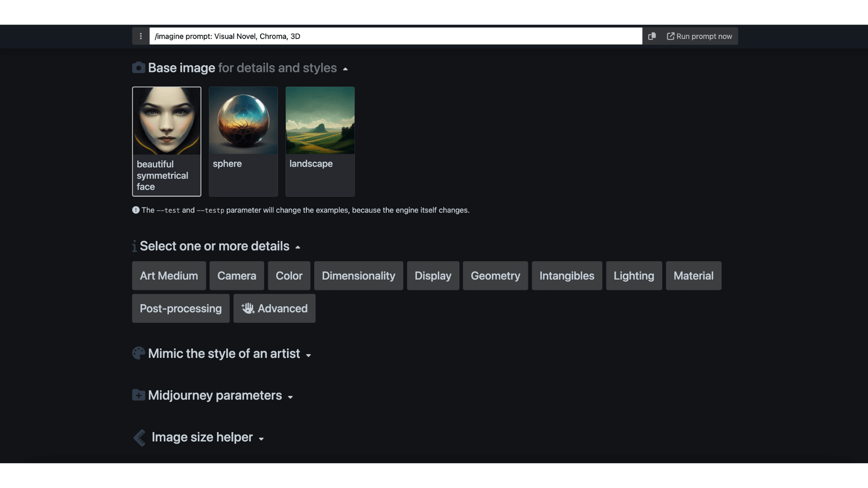
Task: Open the kebab menu beside the prompt field
Action: click(x=141, y=36)
